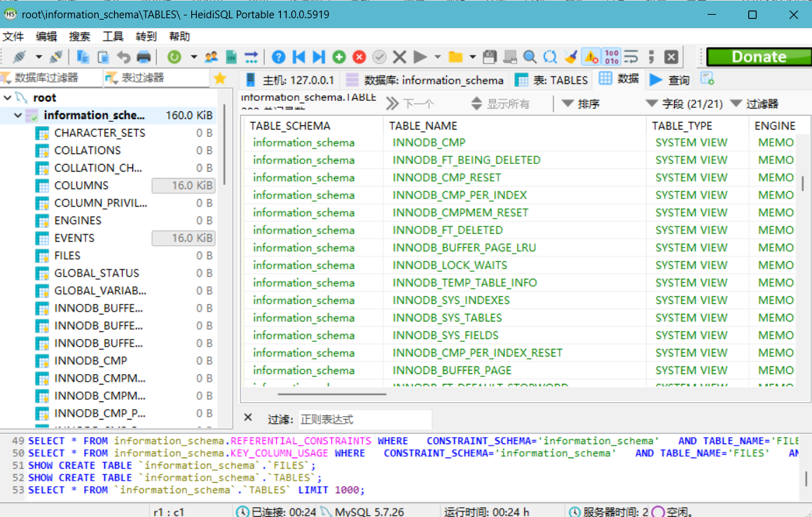Click the open SQL file folder icon
Image resolution: width=812 pixels, height=517 pixels.
[x=455, y=57]
